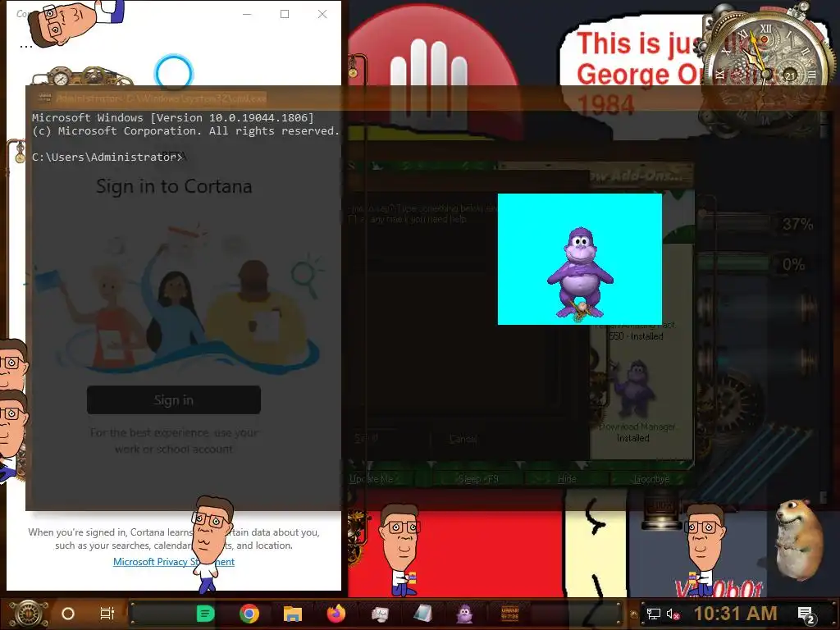Click the C:\Users\Administrator> prompt line
The height and width of the screenshot is (630, 840).
(x=107, y=157)
